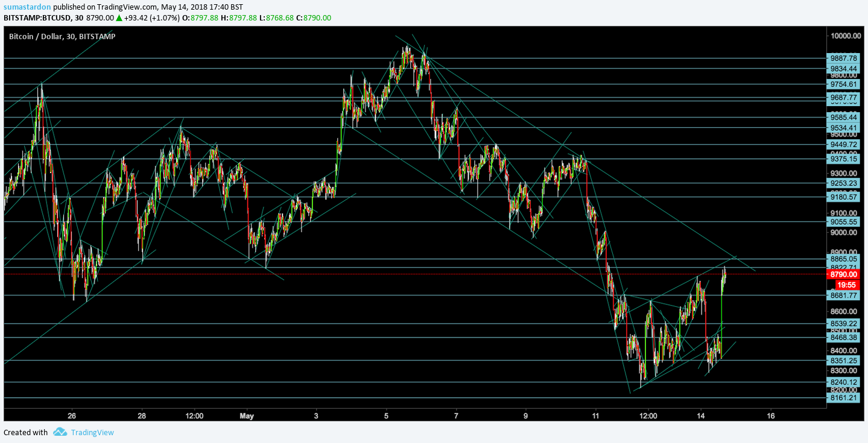This screenshot has height=443, width=868.
Task: Select the 9754.61 price label
Action: click(x=843, y=84)
